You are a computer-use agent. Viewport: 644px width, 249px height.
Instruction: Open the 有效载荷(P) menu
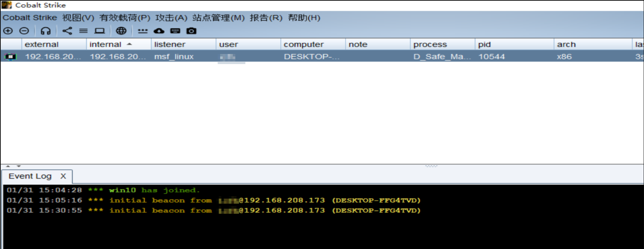(125, 18)
